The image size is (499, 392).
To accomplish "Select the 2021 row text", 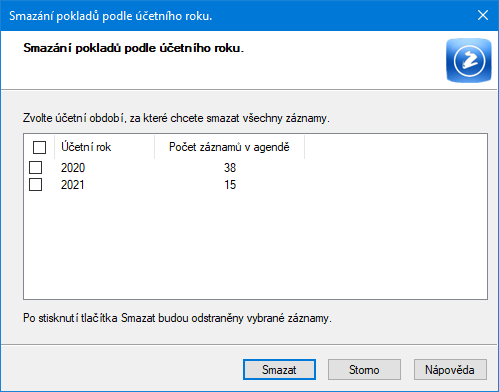I will [73, 185].
